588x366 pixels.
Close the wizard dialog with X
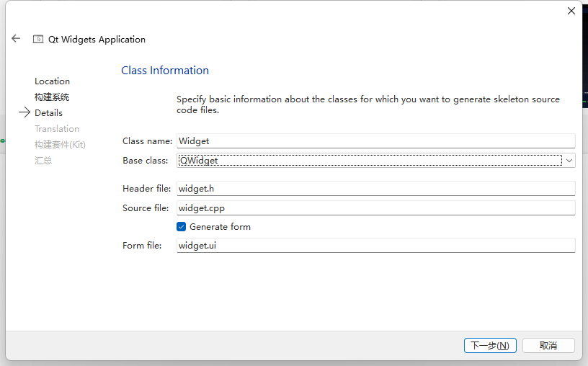(571, 11)
